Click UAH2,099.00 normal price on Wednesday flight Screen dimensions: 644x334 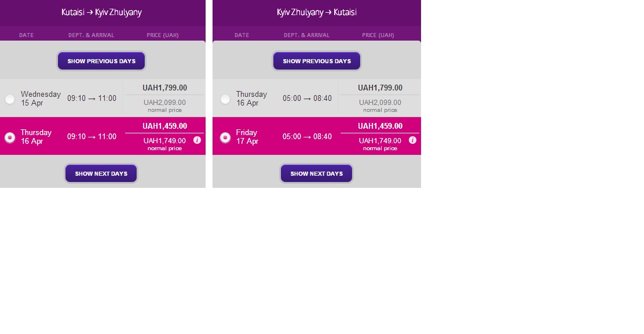point(164,103)
